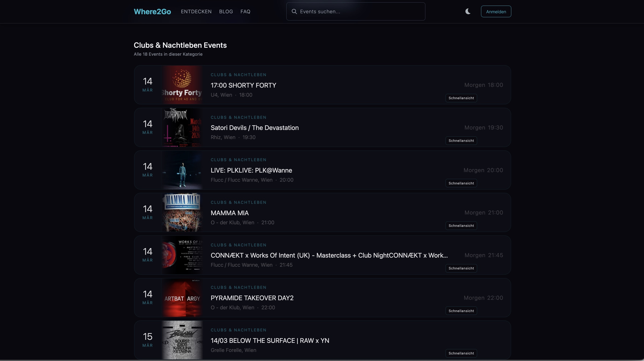
Task: Open the LIVE: PLKLIVE: PLK@Wanne event title
Action: pyautogui.click(x=251, y=170)
